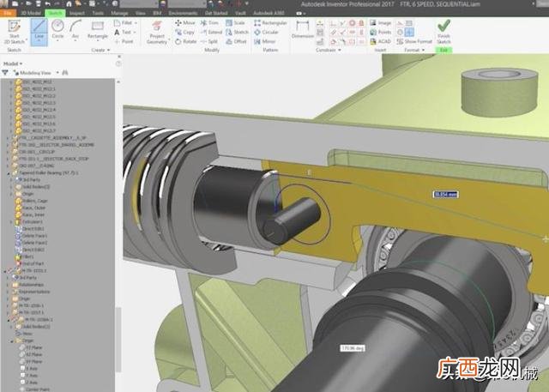The image size is (549, 392).
Task: Select the Scale tool
Action: click(x=235, y=23)
